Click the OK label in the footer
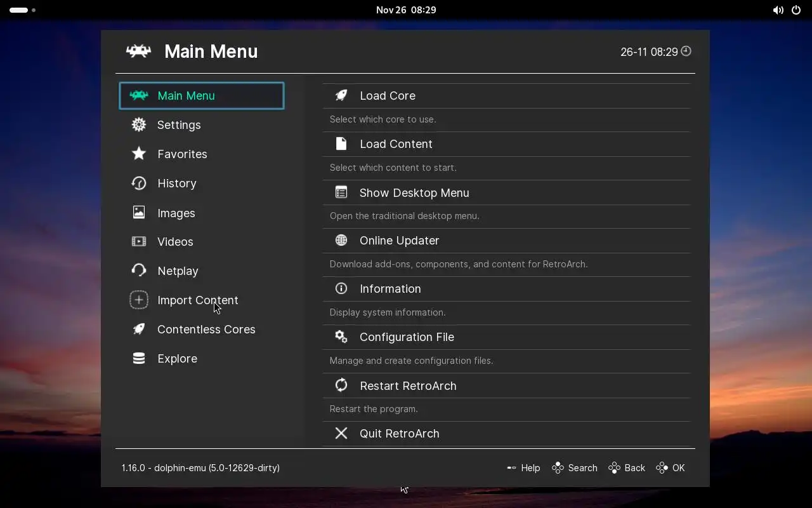This screenshot has width=812, height=508. tap(679, 468)
